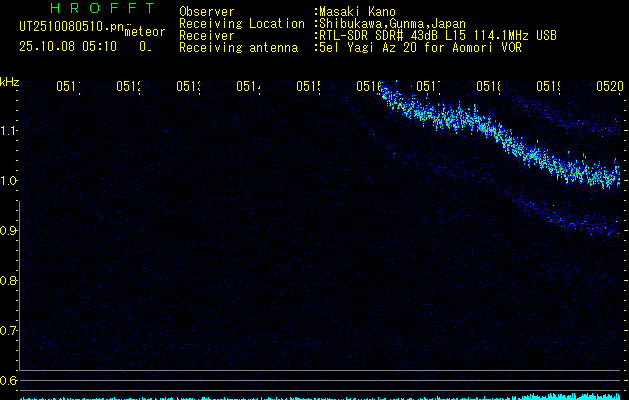Click the 1.1 kHz axis label
The image size is (629, 400).
click(x=8, y=131)
